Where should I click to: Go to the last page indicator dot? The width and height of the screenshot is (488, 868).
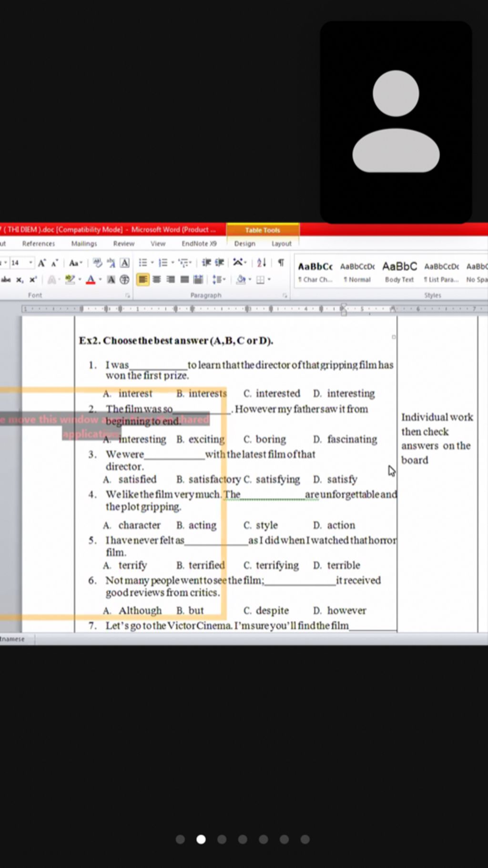tap(305, 839)
